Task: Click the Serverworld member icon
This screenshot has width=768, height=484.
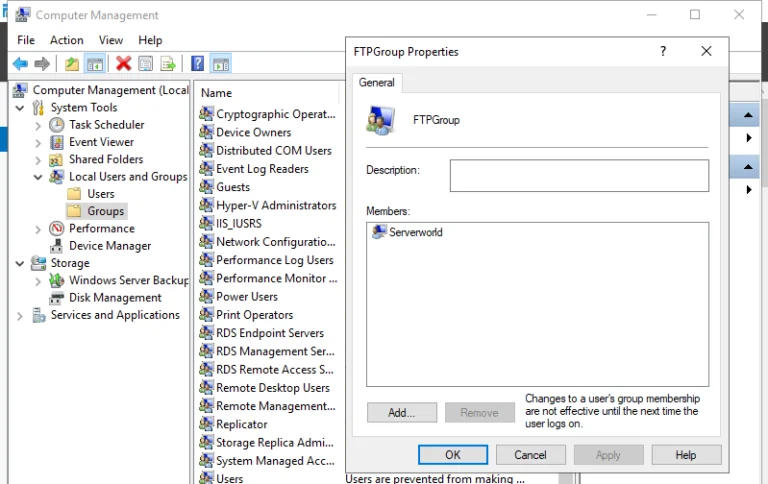Action: (379, 231)
